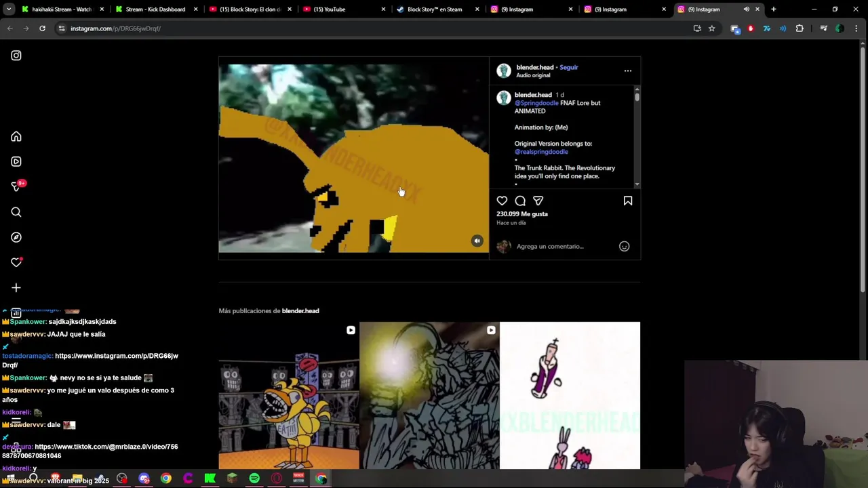Open the 7TV extension icon
This screenshot has width=868, height=488.
[x=767, y=28]
